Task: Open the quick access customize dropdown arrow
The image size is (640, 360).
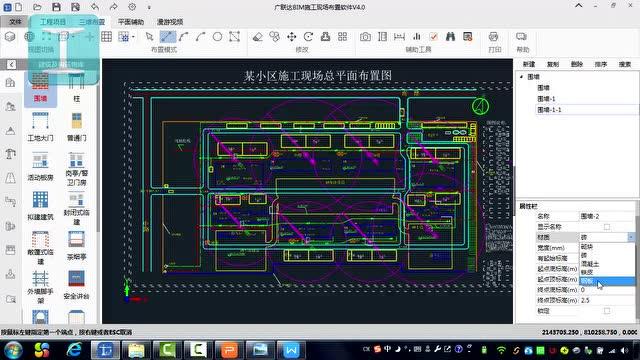Action: click(149, 7)
